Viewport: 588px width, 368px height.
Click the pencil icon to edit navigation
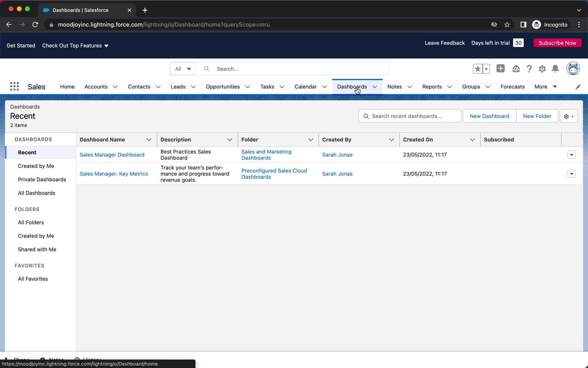578,87
